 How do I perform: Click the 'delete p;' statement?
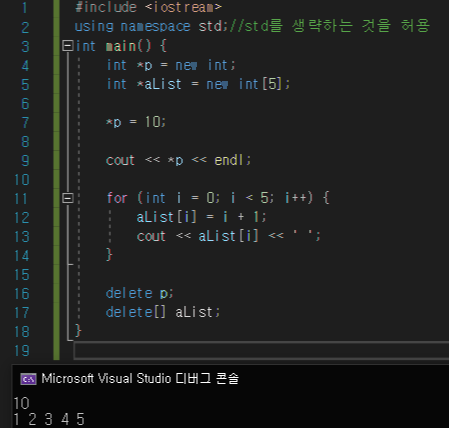coord(139,294)
